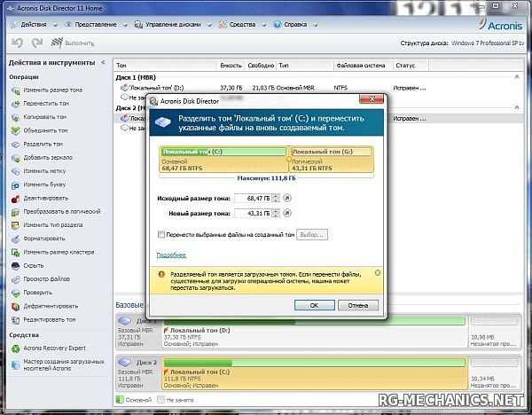This screenshot has height=415, width=532.
Task: Click the bootable media builder icon
Action: coord(16,365)
